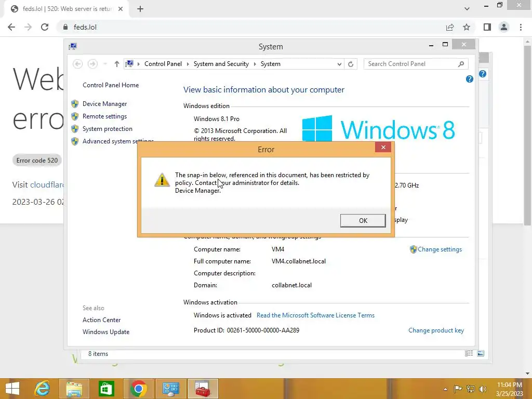Image resolution: width=532 pixels, height=399 pixels.
Task: Click the warning triangle icon in Error dialog
Action: pos(162,180)
